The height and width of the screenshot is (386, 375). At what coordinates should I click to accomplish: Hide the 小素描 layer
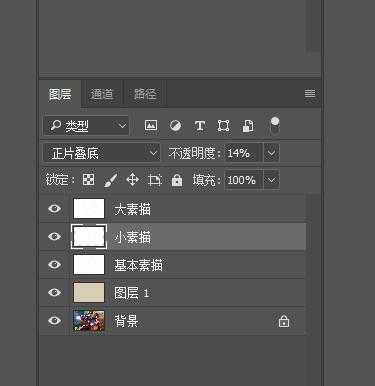click(54, 237)
